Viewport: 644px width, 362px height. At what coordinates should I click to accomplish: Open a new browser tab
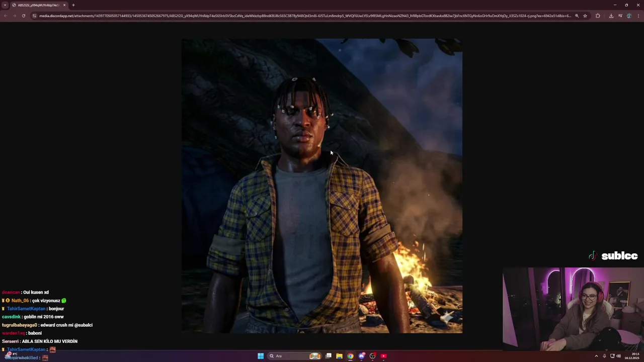pos(73,5)
